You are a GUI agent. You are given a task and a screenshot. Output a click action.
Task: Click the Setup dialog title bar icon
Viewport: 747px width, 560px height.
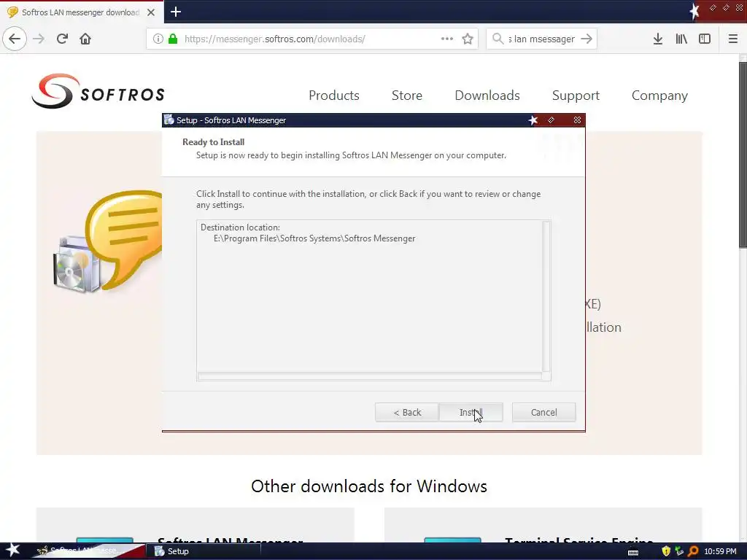tap(169, 120)
